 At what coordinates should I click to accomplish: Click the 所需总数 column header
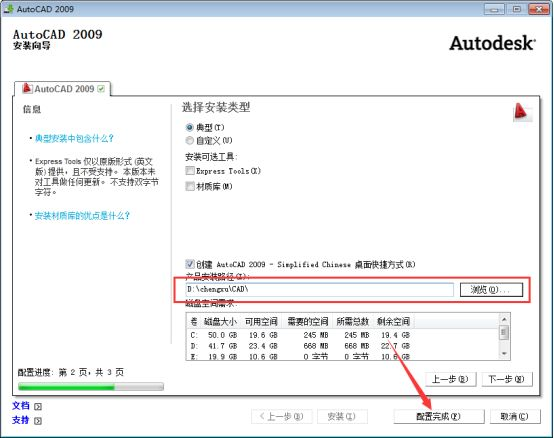[x=352, y=321]
